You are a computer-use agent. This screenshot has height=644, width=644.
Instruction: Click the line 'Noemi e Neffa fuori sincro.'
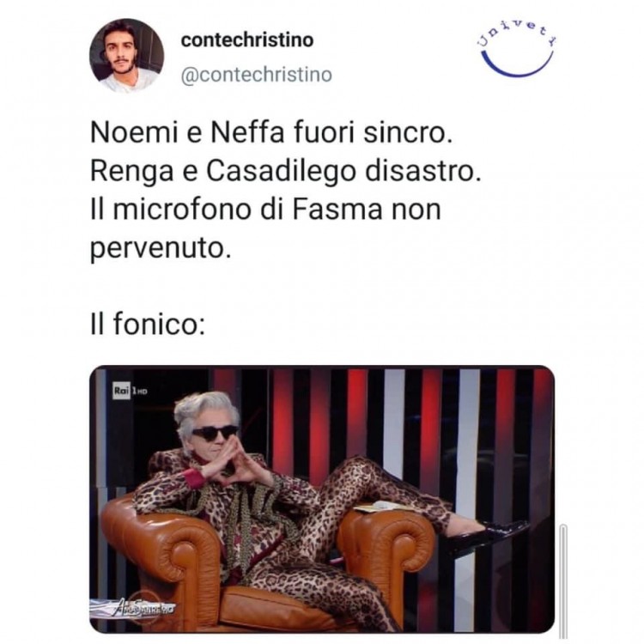point(271,133)
